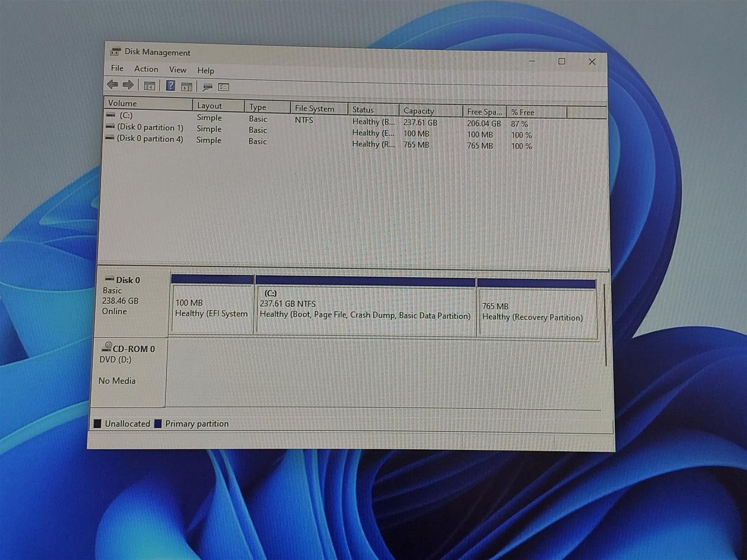The height and width of the screenshot is (560, 747).
Task: Sort by the % Free column header
Action: (537, 112)
